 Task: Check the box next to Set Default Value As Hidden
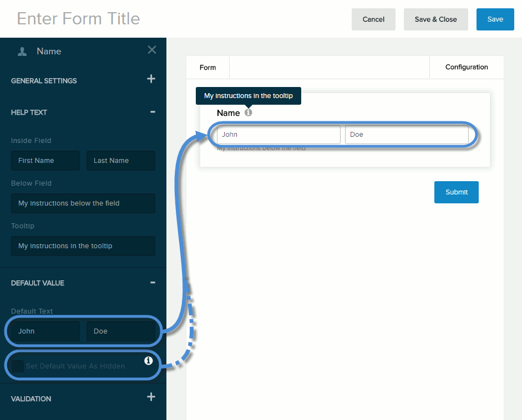pos(18,366)
